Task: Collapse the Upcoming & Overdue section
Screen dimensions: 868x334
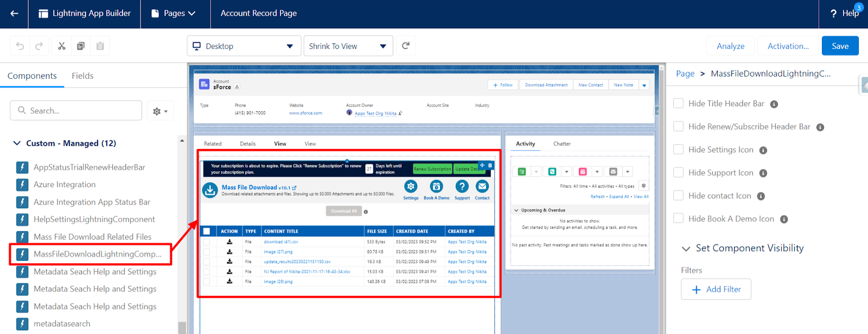Action: (516, 210)
